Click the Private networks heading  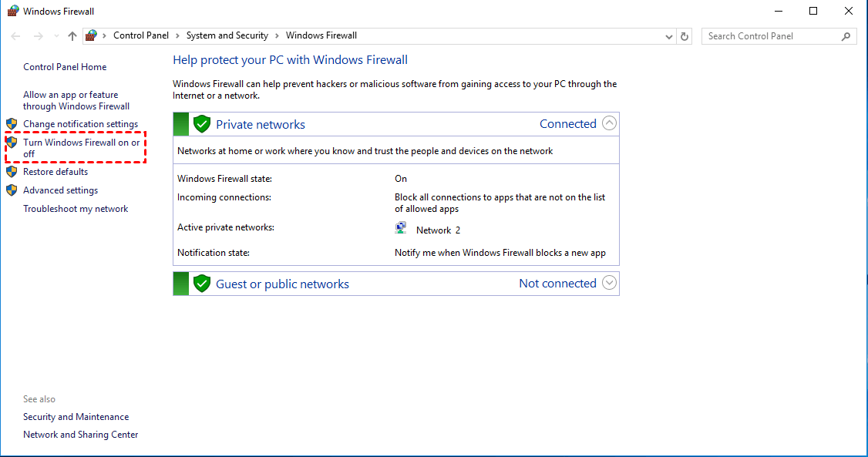[x=261, y=125]
